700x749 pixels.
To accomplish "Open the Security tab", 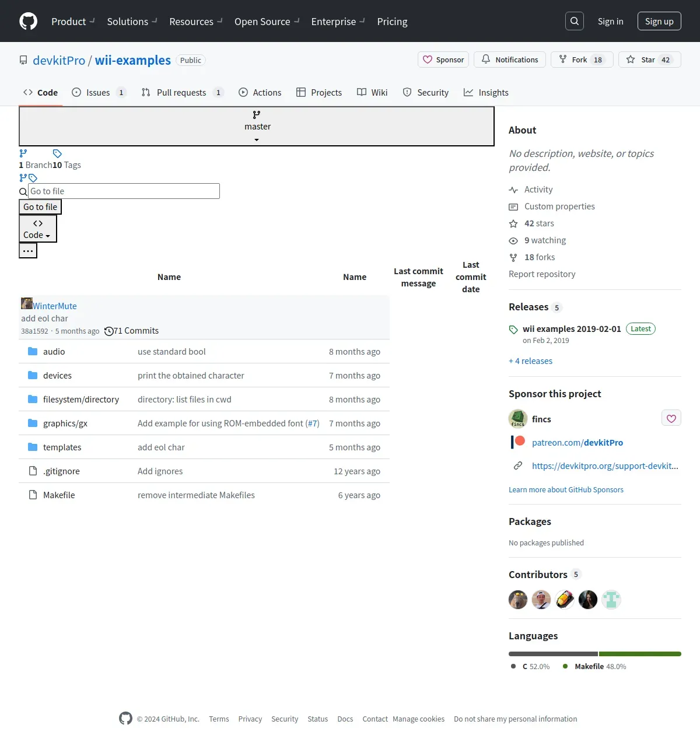I will pos(426,92).
